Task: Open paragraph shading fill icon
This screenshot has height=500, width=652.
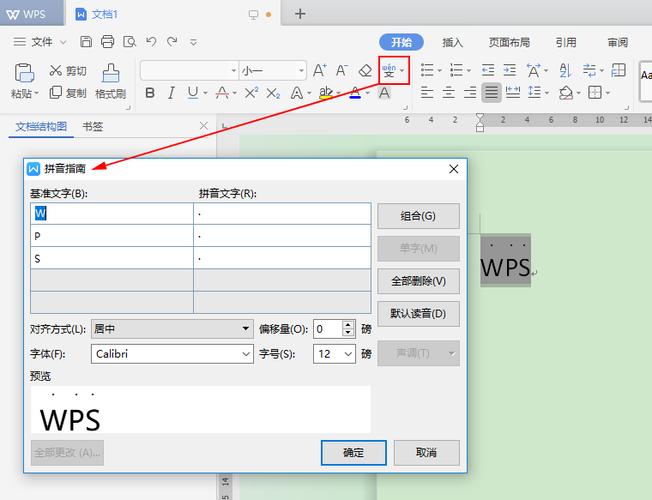Action: [x=566, y=92]
